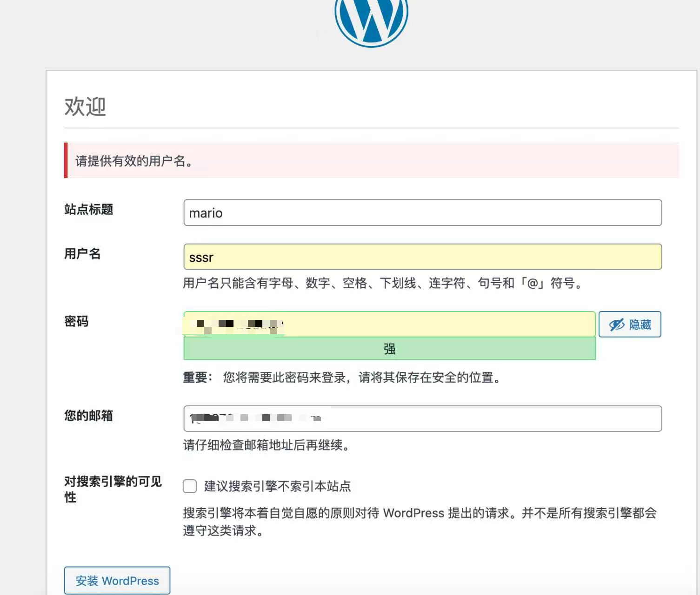Click the green 强 password strength bar
The image size is (700, 595).
pos(389,349)
